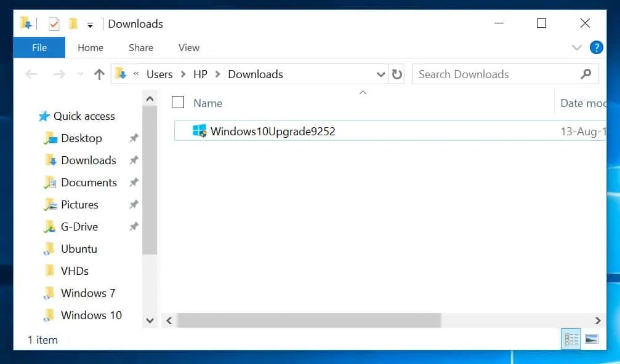
Task: Expand the ribbon with the chevron
Action: pyautogui.click(x=576, y=48)
